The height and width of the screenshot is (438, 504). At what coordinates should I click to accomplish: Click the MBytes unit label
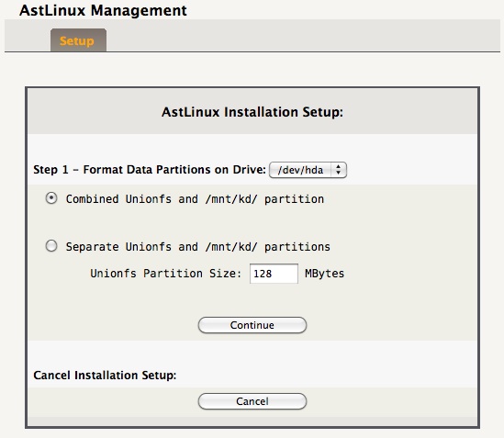[324, 274]
